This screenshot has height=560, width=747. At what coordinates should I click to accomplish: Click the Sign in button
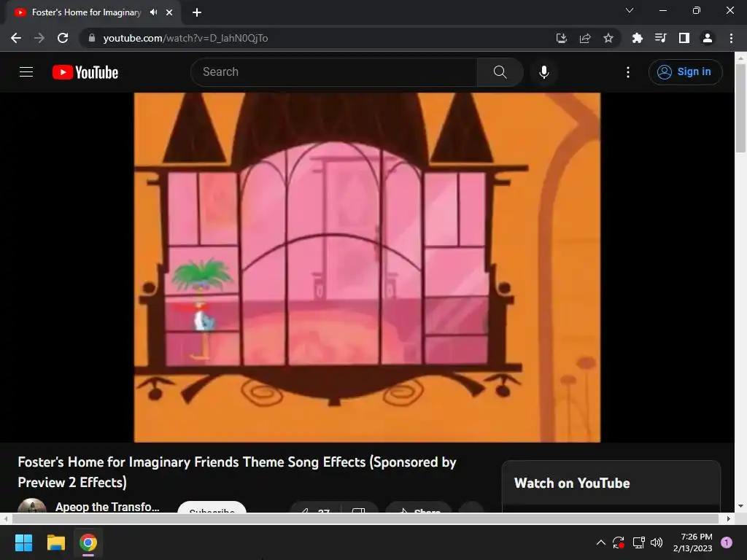tap(685, 72)
